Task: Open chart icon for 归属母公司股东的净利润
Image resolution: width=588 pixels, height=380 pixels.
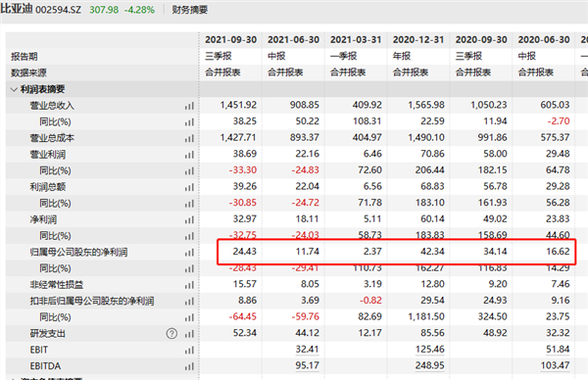Action: pyautogui.click(x=189, y=253)
